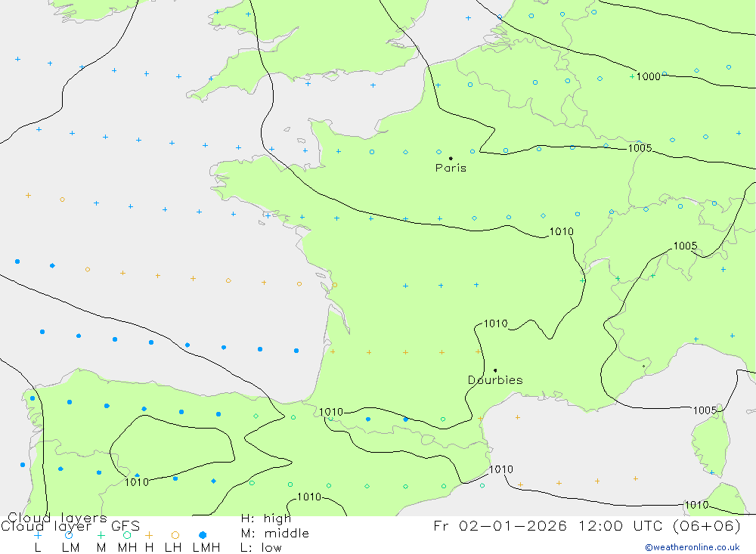This screenshot has width=756, height=554.
Task: Click the 'LM' legend label text
Action: 71,548
